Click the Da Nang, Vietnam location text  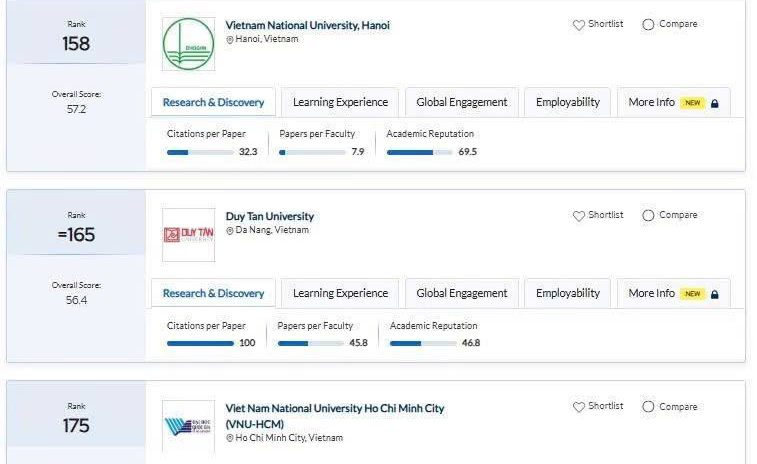(272, 230)
